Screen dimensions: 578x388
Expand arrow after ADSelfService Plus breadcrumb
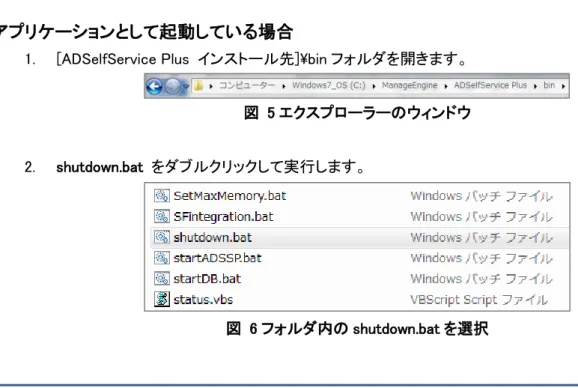[x=535, y=86]
